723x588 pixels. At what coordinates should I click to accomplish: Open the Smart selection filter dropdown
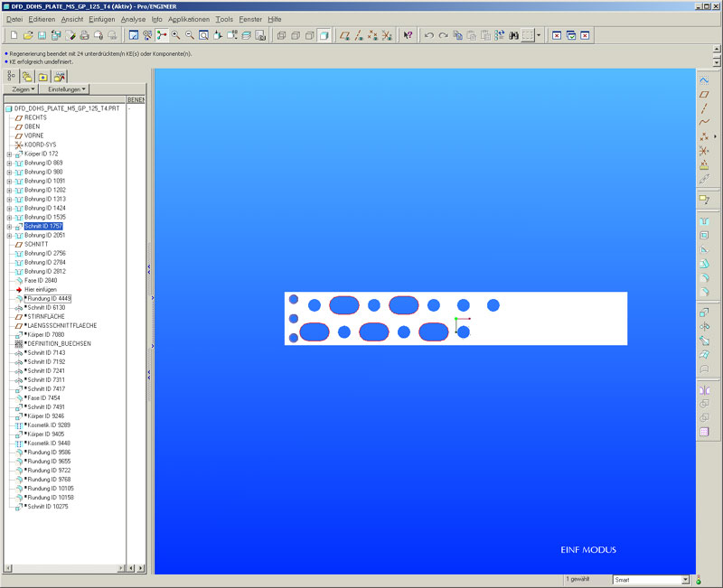[686, 580]
